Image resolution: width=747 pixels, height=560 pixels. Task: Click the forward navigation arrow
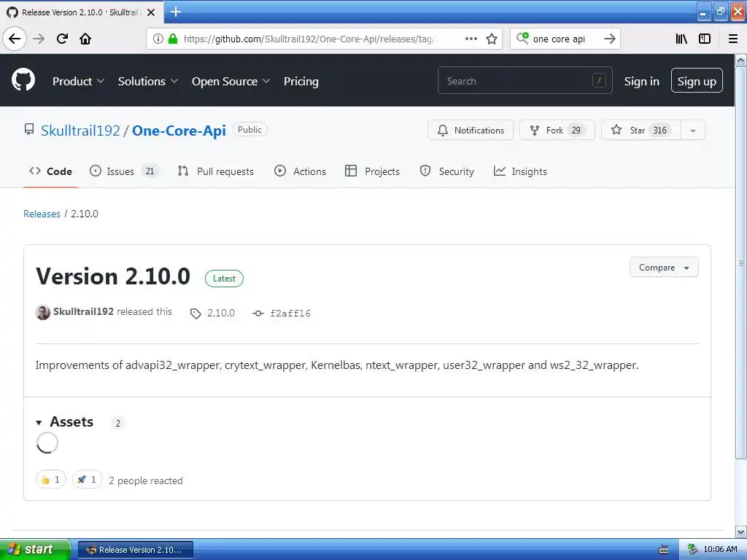coord(39,39)
